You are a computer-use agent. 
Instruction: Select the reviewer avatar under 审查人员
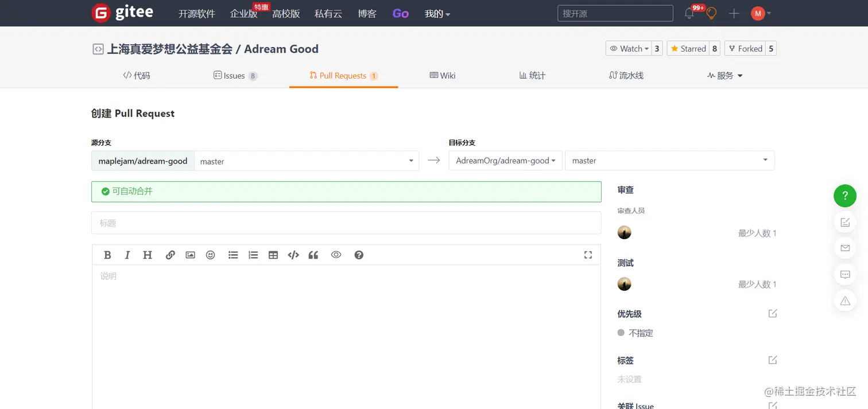624,232
